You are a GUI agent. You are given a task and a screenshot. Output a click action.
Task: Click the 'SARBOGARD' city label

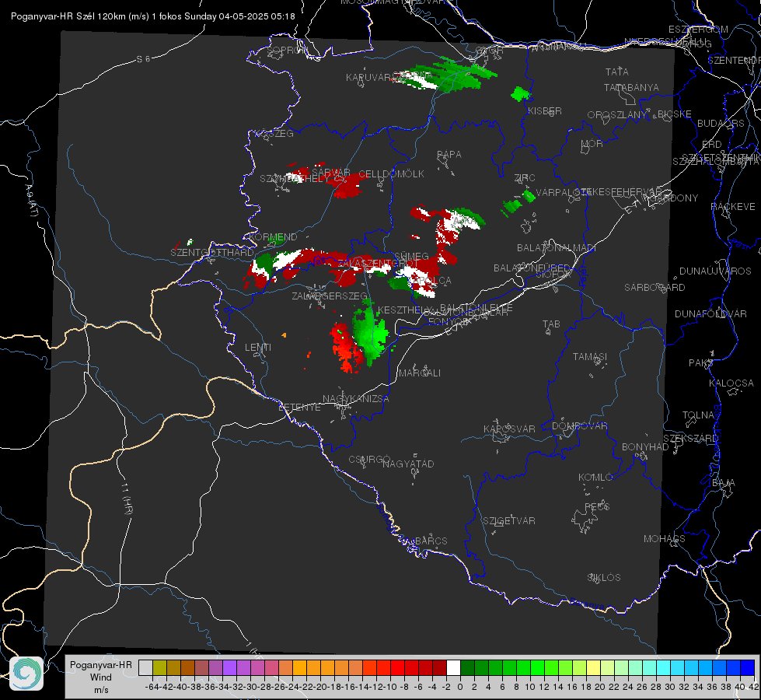655,287
